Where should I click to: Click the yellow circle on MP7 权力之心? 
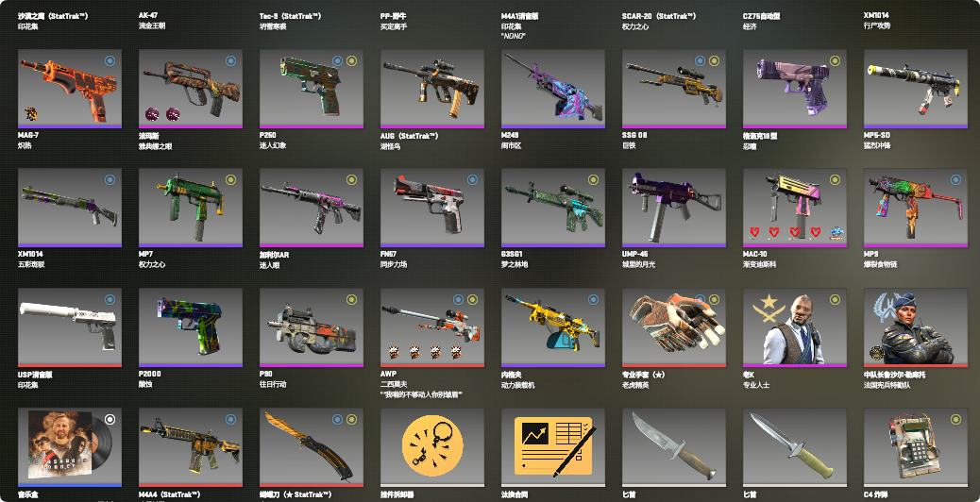click(x=230, y=180)
